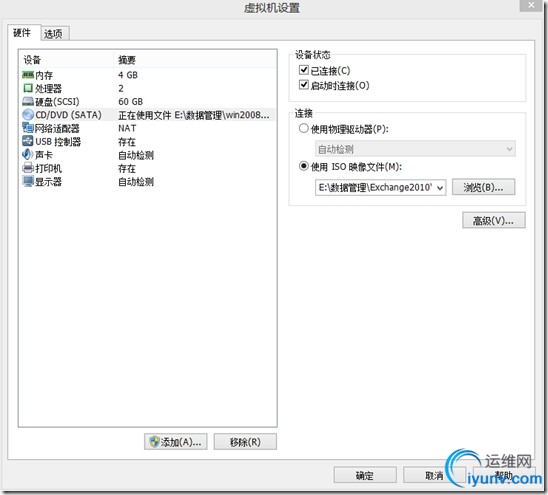Viewport: 548px width, 495px height.
Task: Click the 确定 button
Action: pos(365,475)
